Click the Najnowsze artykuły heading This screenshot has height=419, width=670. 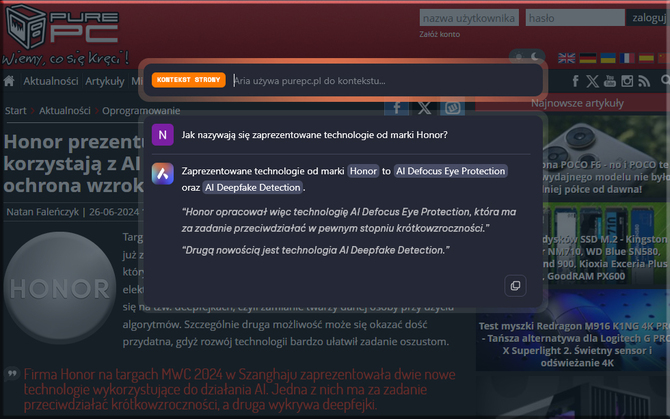pos(577,103)
